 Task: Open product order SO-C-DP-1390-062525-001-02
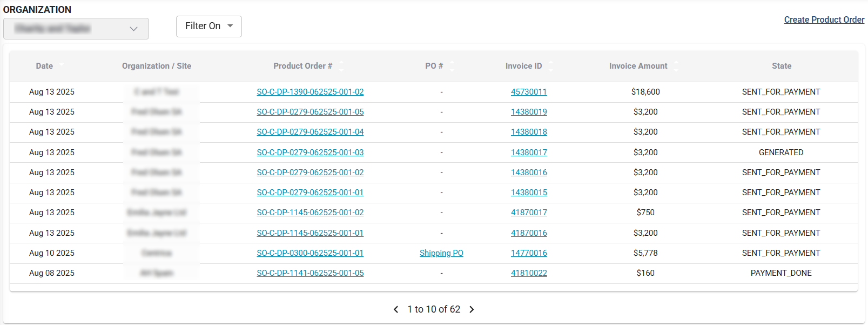coord(310,92)
